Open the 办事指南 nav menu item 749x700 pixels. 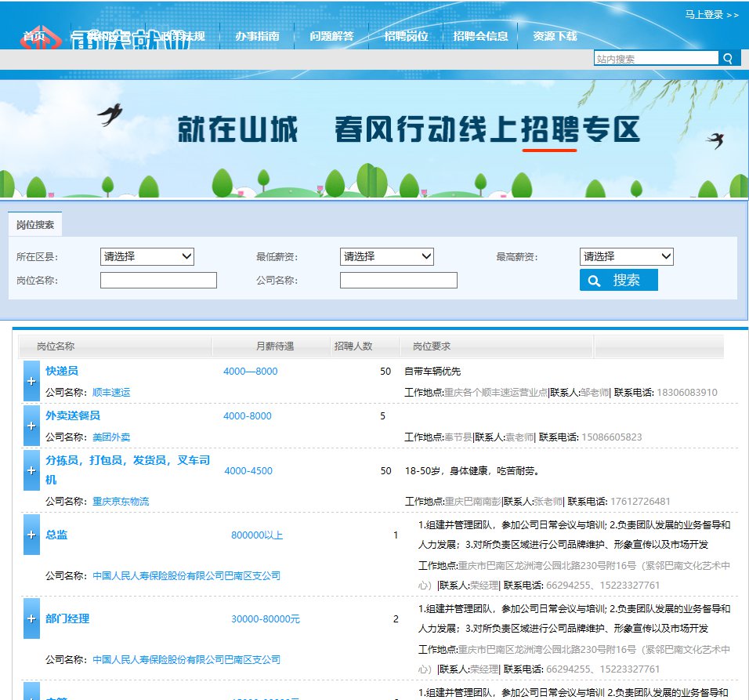pyautogui.click(x=257, y=36)
